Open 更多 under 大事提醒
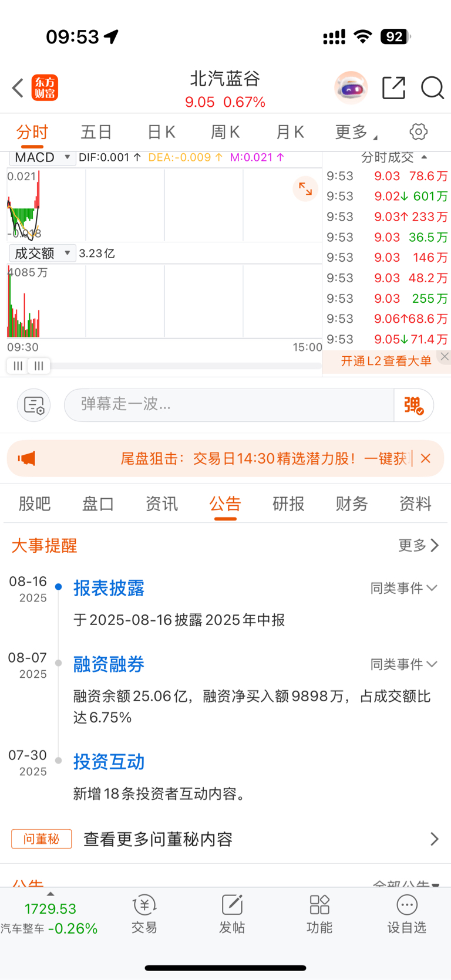451x980 pixels. click(x=419, y=545)
